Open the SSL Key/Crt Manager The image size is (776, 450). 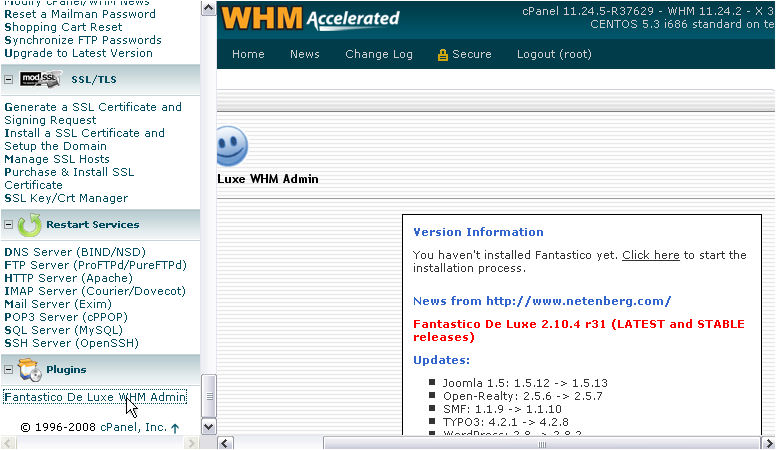pos(66,198)
